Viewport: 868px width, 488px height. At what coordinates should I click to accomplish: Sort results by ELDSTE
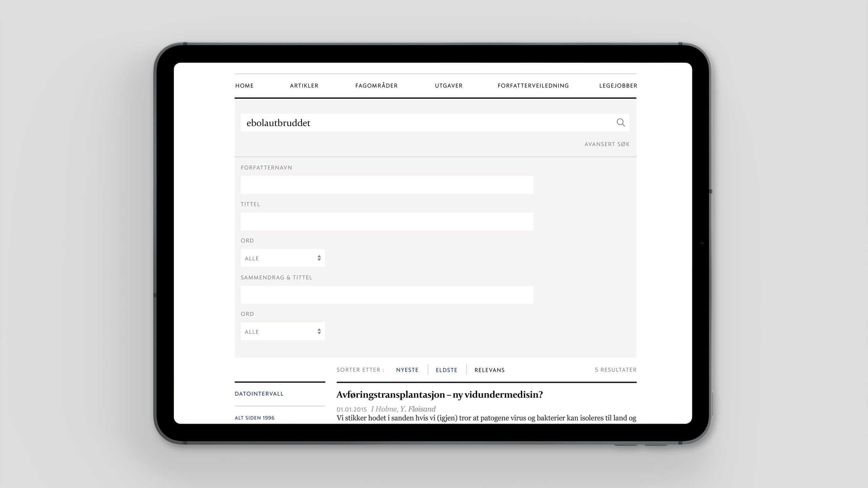(x=447, y=370)
